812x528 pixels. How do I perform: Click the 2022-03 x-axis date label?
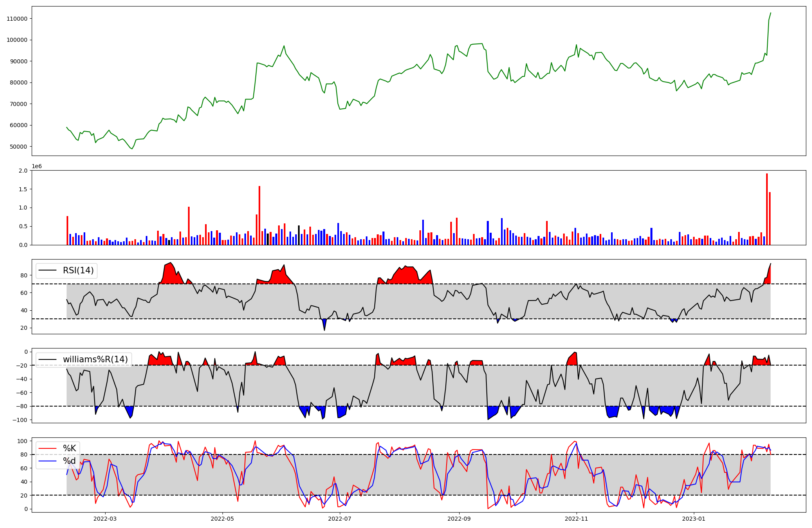click(x=105, y=518)
